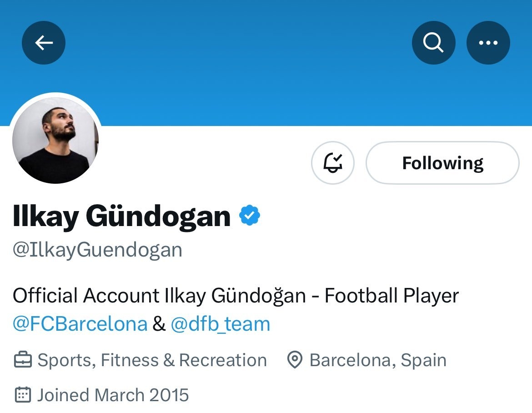The width and height of the screenshot is (532, 413).
Task: Click the briefcase category icon
Action: (22, 361)
